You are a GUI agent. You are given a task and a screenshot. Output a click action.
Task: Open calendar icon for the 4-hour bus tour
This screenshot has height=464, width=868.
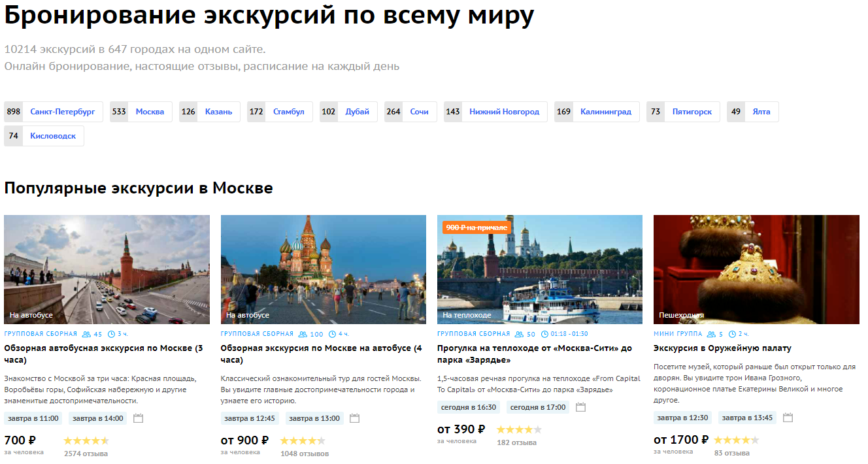[354, 418]
